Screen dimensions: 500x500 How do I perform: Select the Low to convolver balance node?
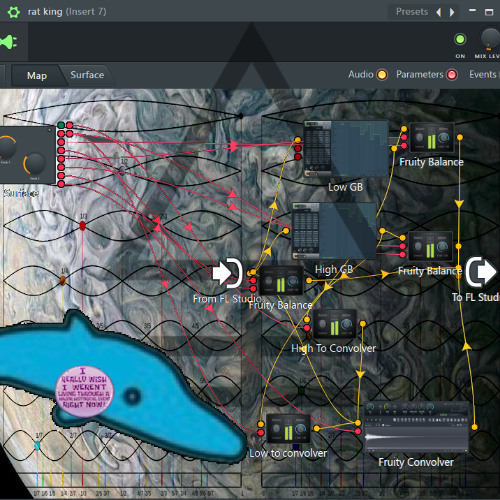pyautogui.click(x=288, y=429)
